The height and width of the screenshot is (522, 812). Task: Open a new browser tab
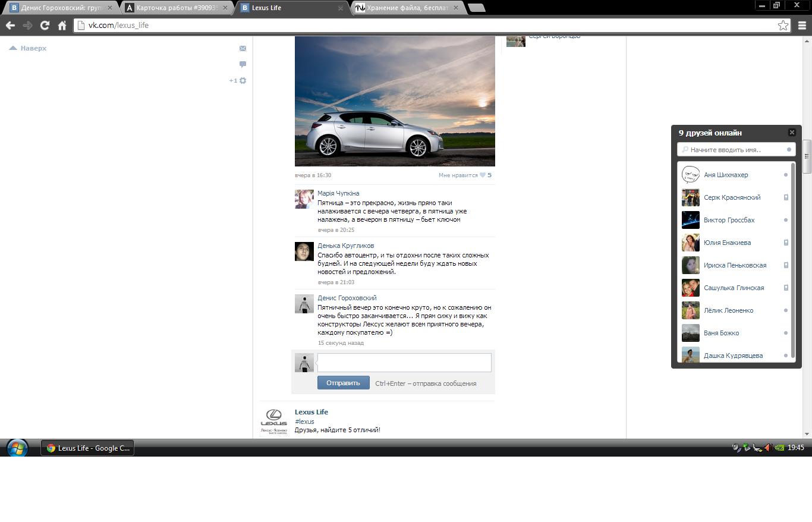click(477, 8)
